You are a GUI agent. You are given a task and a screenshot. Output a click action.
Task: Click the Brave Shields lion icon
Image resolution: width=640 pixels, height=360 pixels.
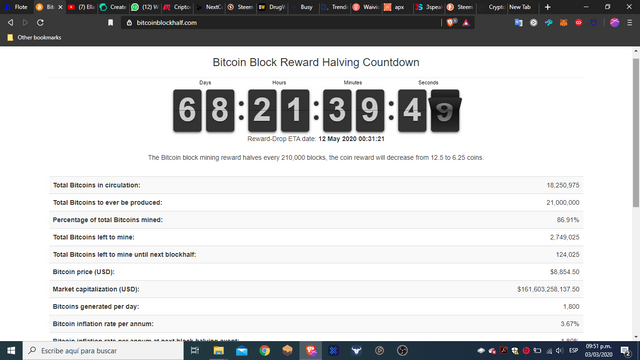click(x=451, y=22)
